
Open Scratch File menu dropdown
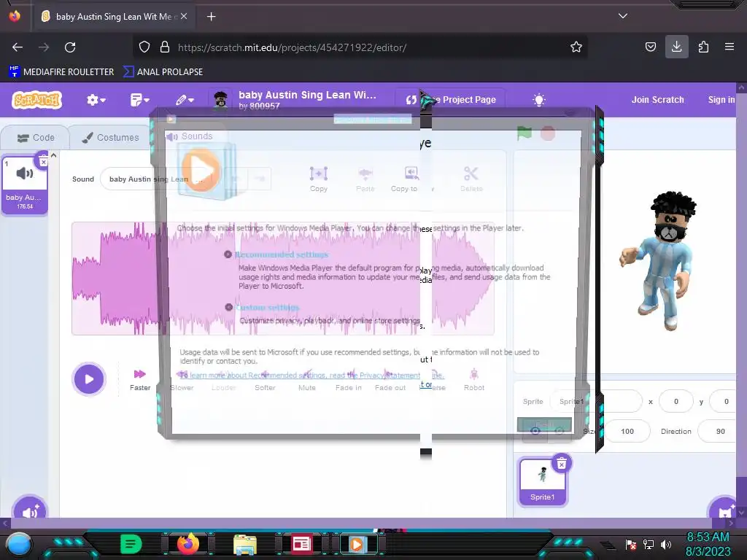click(139, 100)
